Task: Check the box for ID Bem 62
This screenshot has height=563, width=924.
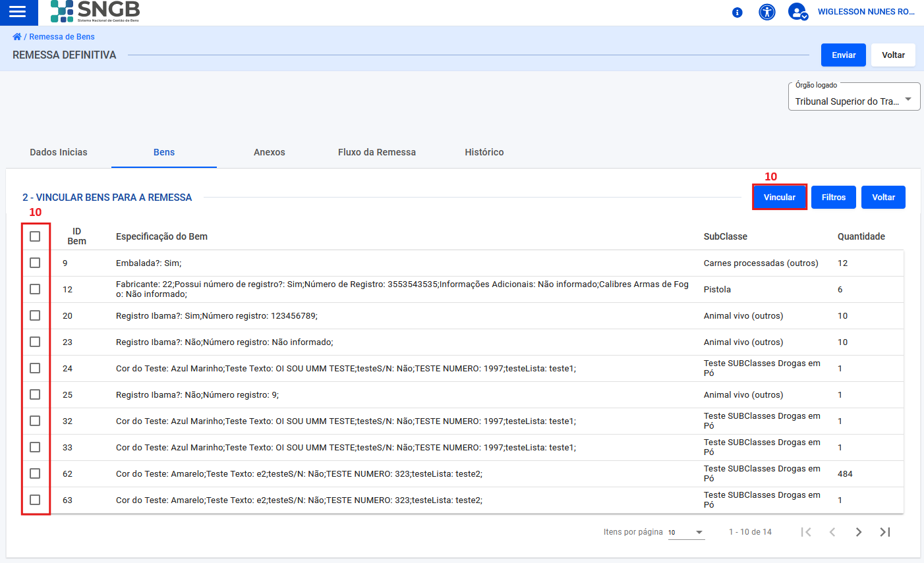Action: click(x=35, y=473)
